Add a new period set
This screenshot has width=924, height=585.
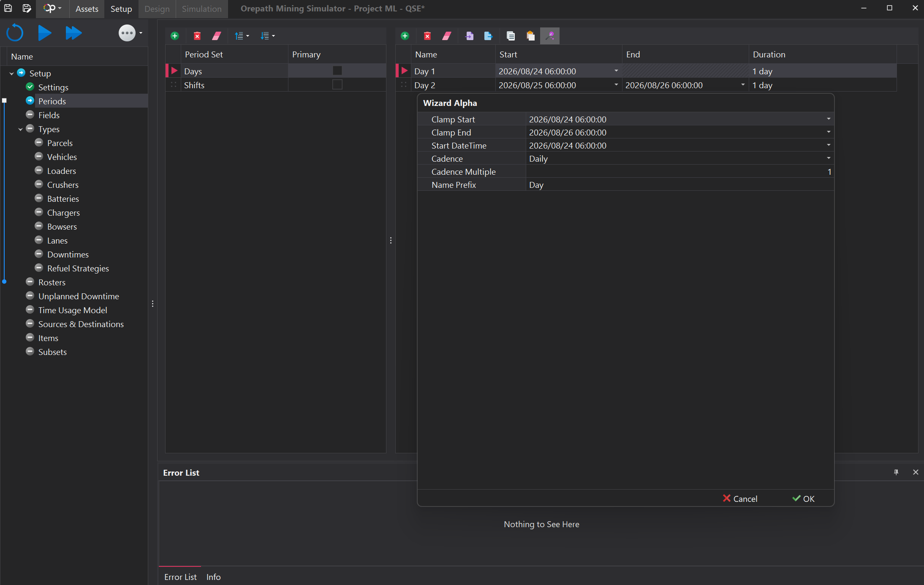point(175,36)
